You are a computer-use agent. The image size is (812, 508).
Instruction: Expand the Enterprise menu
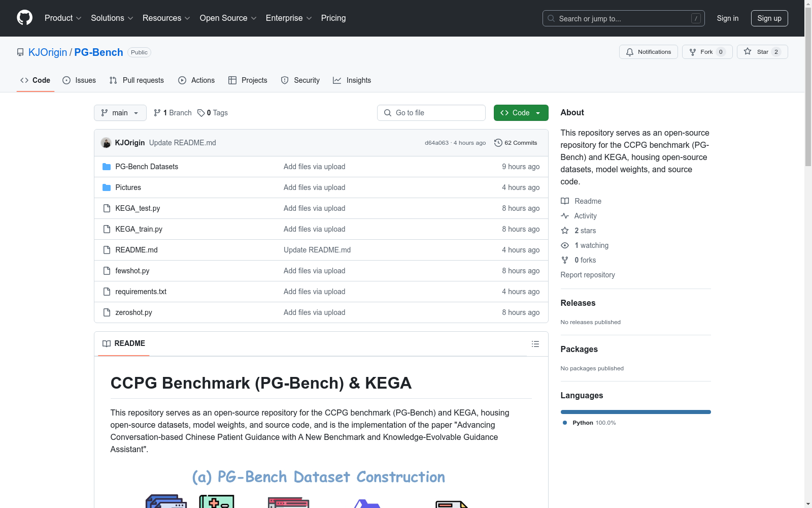pos(289,18)
